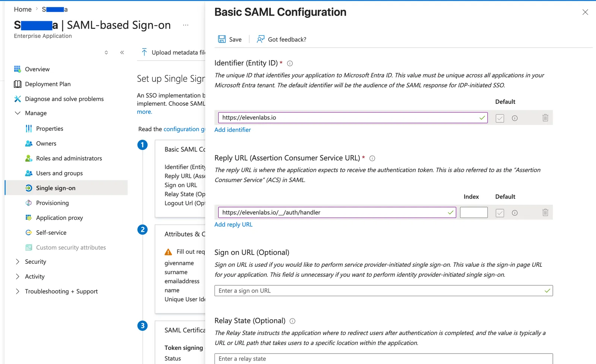Delete the auth/handler reply URL row

coord(545,212)
